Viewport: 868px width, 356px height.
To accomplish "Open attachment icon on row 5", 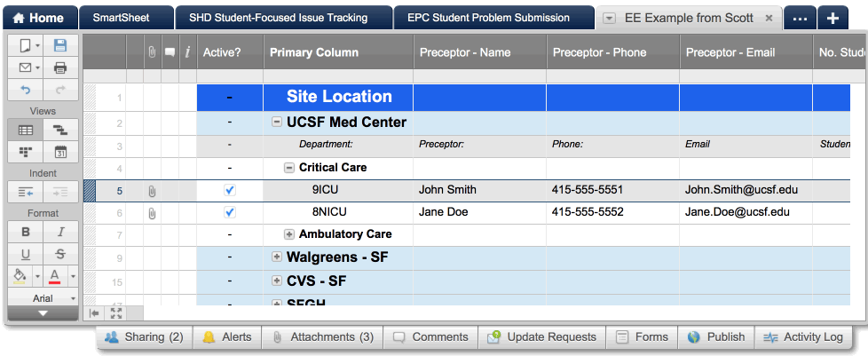I will (152, 190).
